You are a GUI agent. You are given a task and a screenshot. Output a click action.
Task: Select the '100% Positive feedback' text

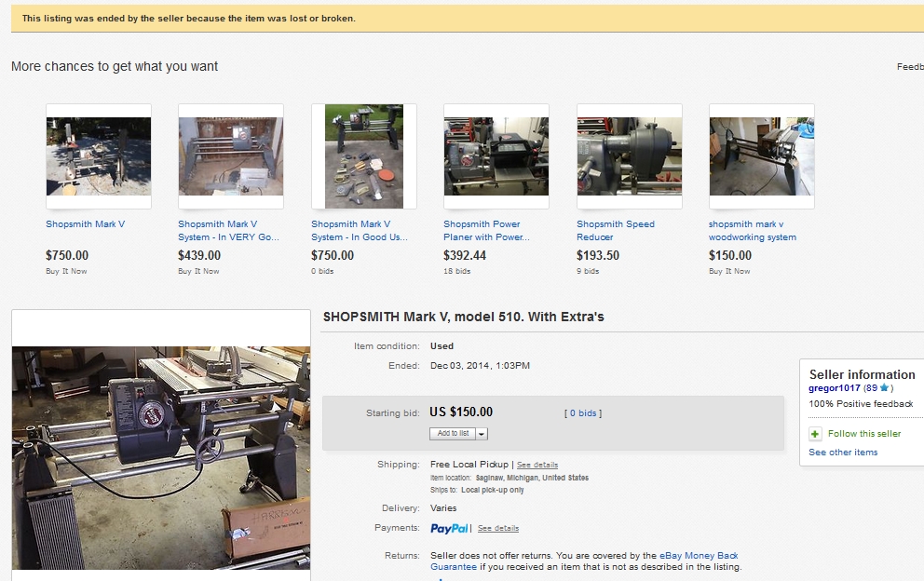[x=861, y=404]
